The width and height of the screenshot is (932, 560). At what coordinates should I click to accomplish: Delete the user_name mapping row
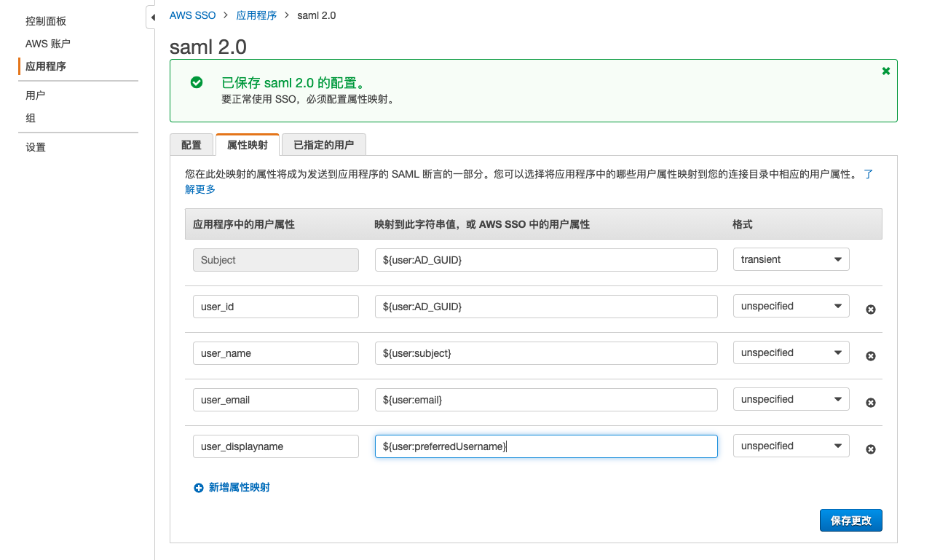pos(870,356)
